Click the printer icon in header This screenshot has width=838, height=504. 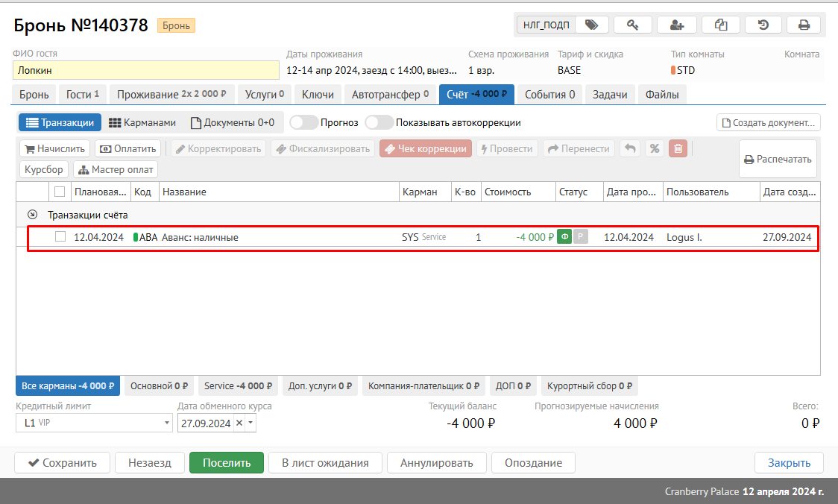804,25
